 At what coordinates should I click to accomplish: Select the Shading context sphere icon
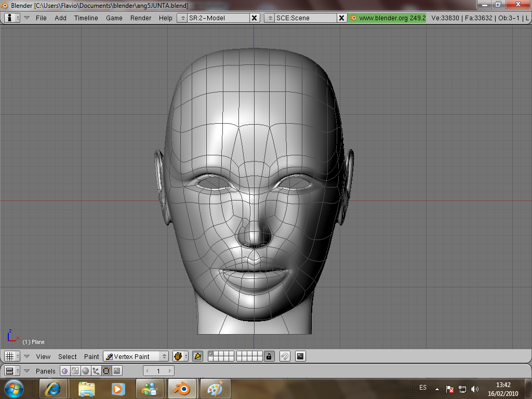pyautogui.click(x=85, y=371)
